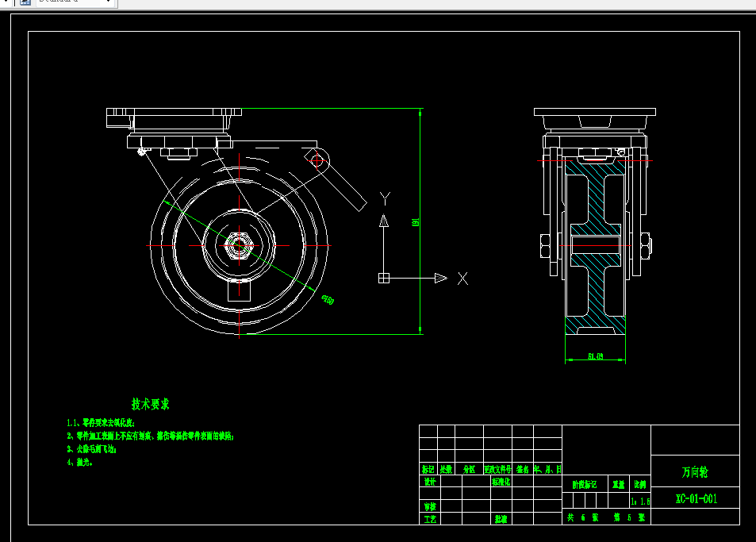This screenshot has height=542, width=756.
Task: Select the 处数 title block cell
Action: (446, 469)
